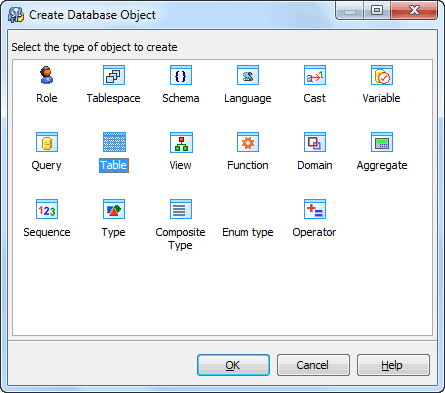The height and width of the screenshot is (393, 445).
Task: Pick the Aggregate icon
Action: tap(382, 142)
